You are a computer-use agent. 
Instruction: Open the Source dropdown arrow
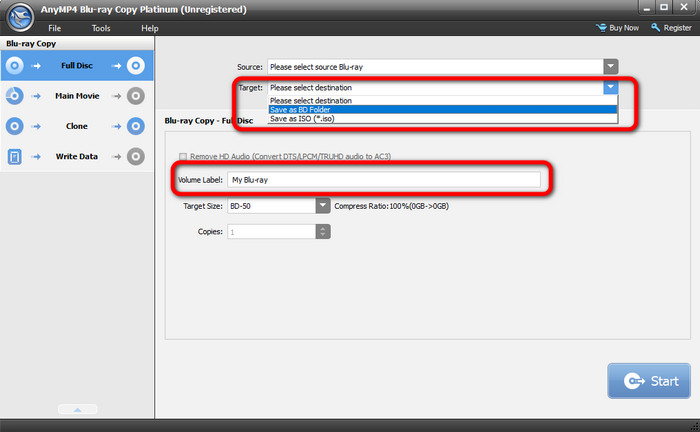(611, 67)
